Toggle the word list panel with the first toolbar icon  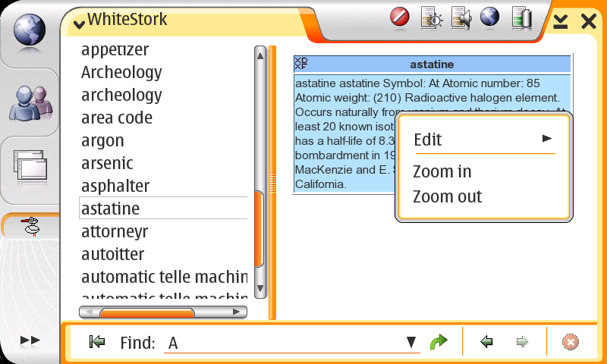tap(96, 343)
